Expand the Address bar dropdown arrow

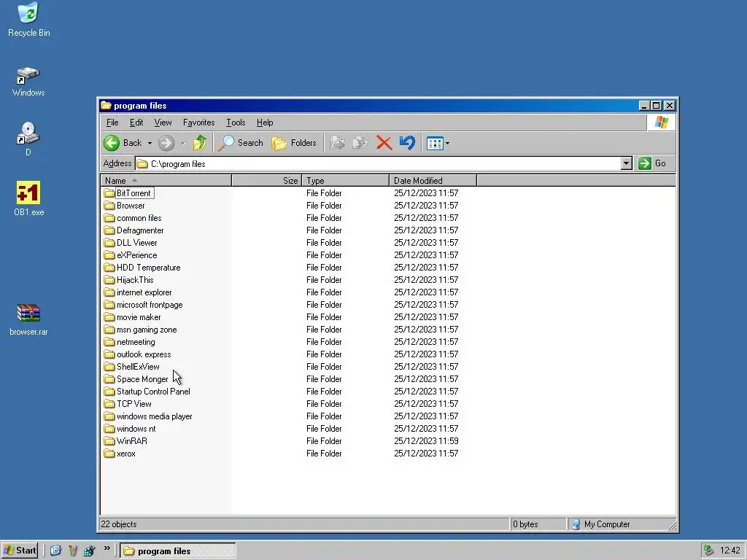(x=627, y=163)
